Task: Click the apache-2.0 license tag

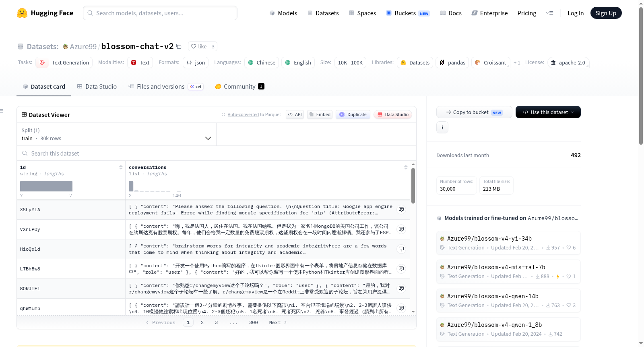Action: point(568,62)
